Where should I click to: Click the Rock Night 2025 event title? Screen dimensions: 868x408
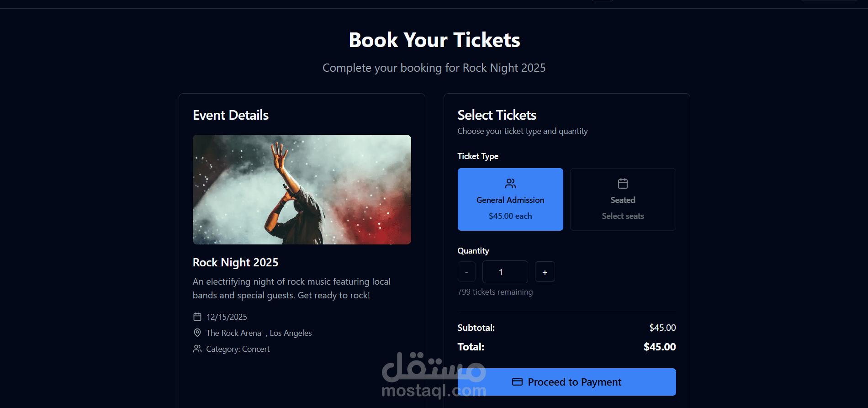[x=235, y=262]
